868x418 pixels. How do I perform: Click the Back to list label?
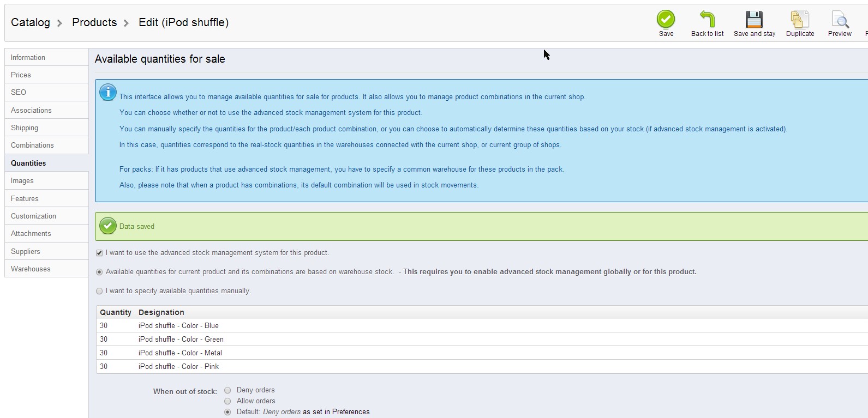[x=707, y=34]
